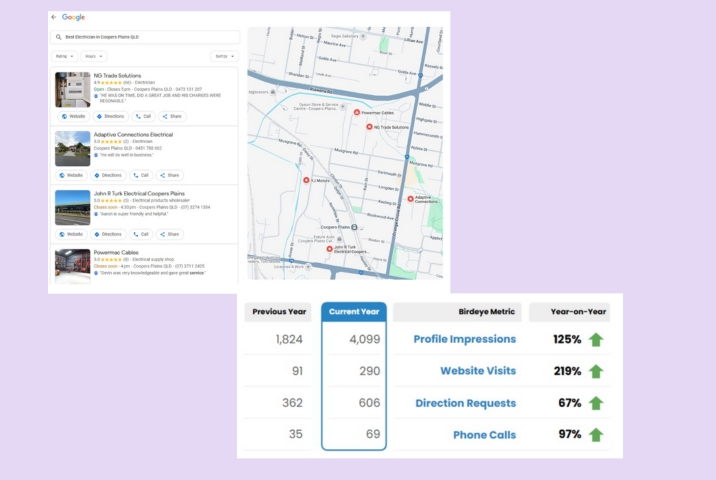Open John R Turk Electrical Coopers Plains title
Viewport: 716px width, 480px height.
[139, 193]
